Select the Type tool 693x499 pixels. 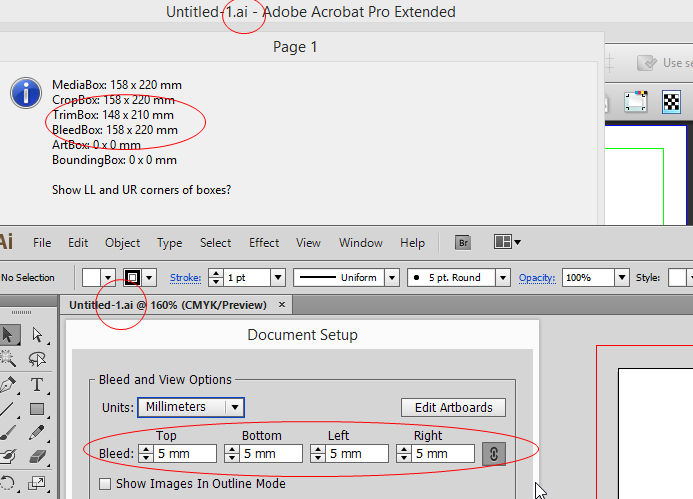[37, 385]
